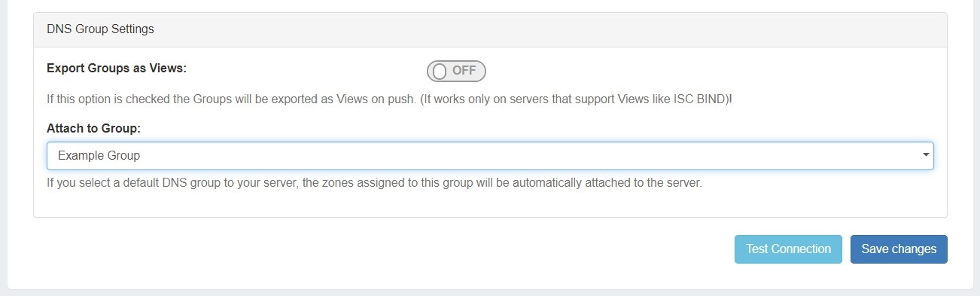Select the Example Group text in the combo box

pyautogui.click(x=99, y=156)
